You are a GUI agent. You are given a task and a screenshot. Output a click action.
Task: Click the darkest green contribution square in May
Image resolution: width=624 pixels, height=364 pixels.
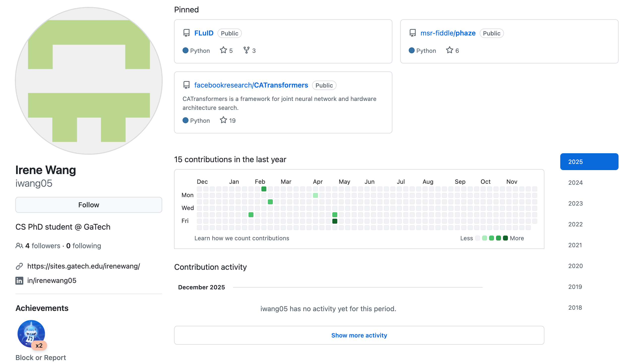[335, 221]
